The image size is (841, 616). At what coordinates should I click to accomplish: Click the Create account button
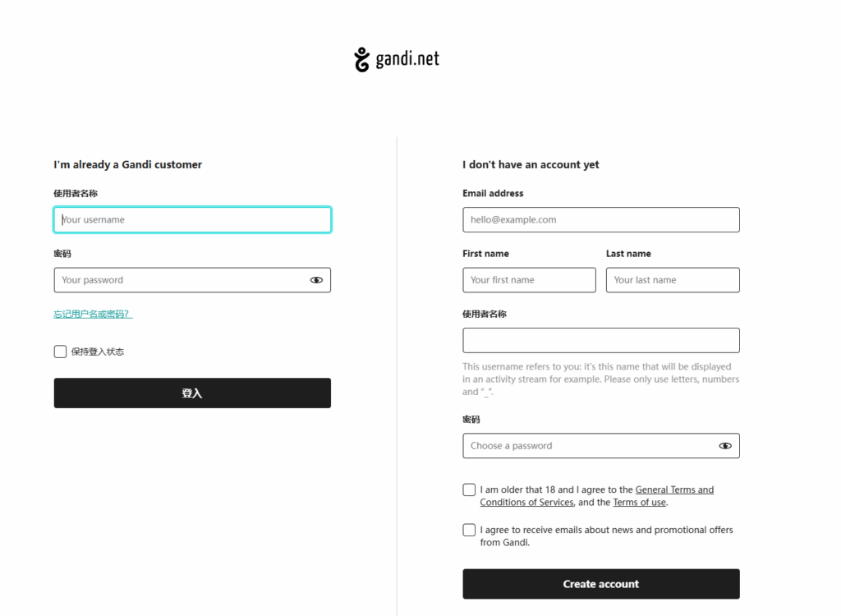(600, 584)
